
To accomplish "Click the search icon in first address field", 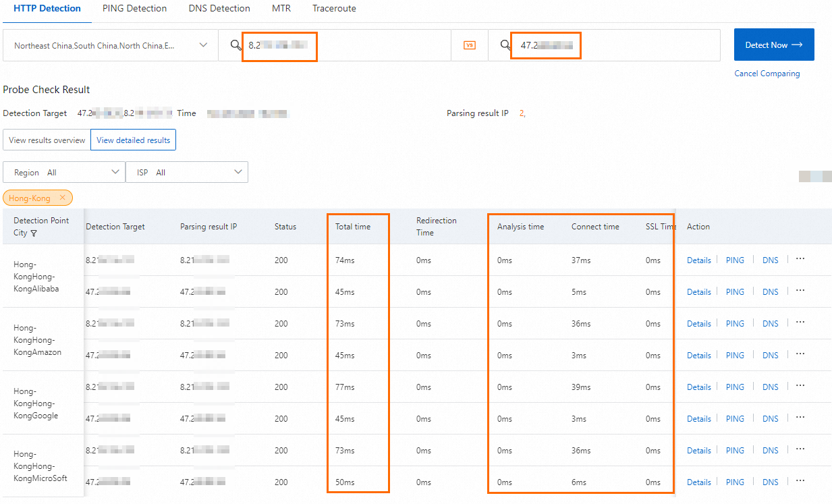I will (235, 45).
